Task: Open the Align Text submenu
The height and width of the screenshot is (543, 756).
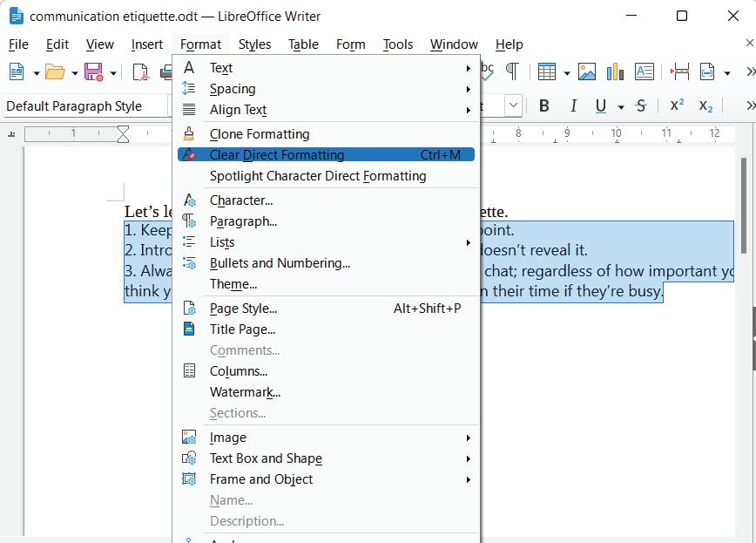Action: 326,110
